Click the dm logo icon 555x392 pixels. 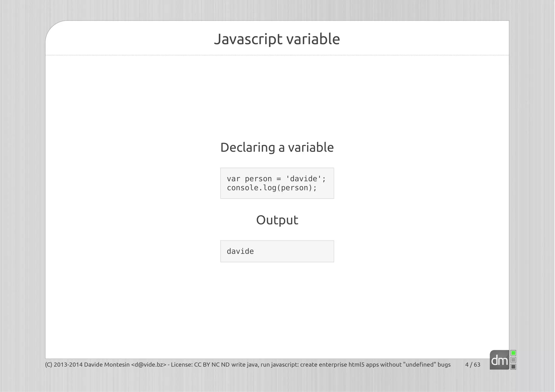pyautogui.click(x=500, y=360)
